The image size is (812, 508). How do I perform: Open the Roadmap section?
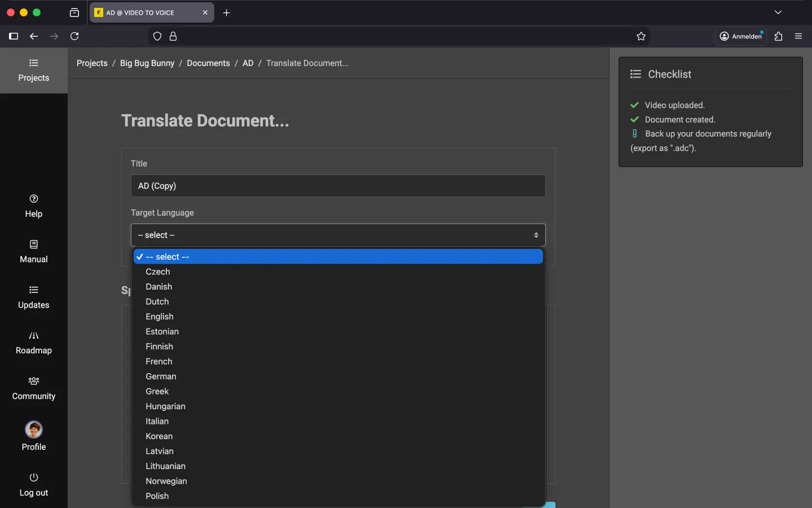[x=34, y=343]
